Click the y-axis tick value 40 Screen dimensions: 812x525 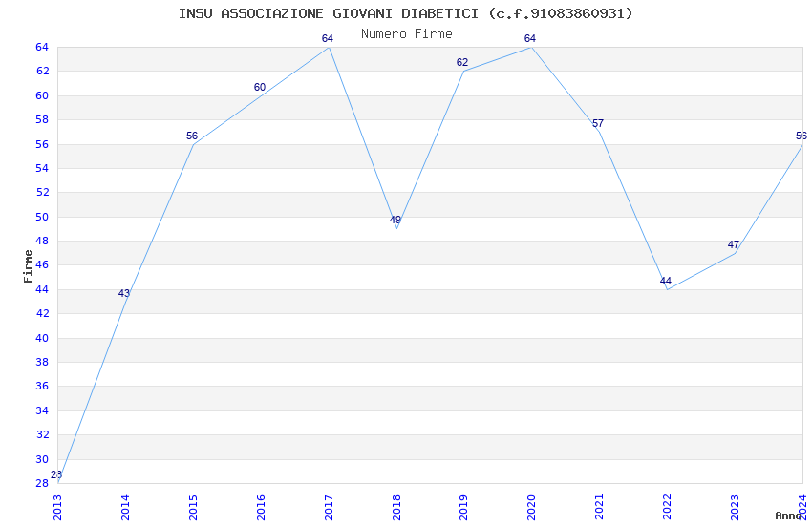[x=42, y=338]
